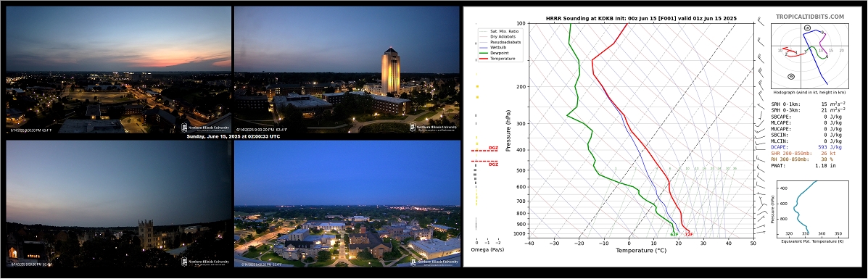Click the Sunday June 15 UTC timestamp

233,136
